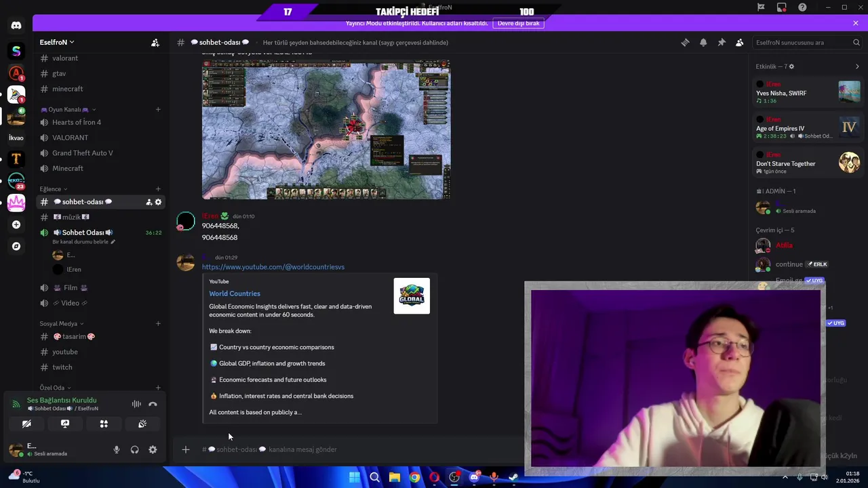The width and height of the screenshot is (868, 488).
Task: Join the Grand Theft Auto V voice channel
Action: coord(100,153)
